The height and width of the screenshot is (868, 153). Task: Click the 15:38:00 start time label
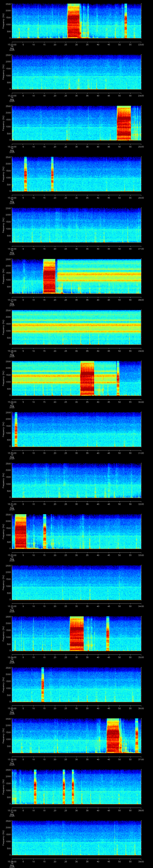tap(12, 861)
